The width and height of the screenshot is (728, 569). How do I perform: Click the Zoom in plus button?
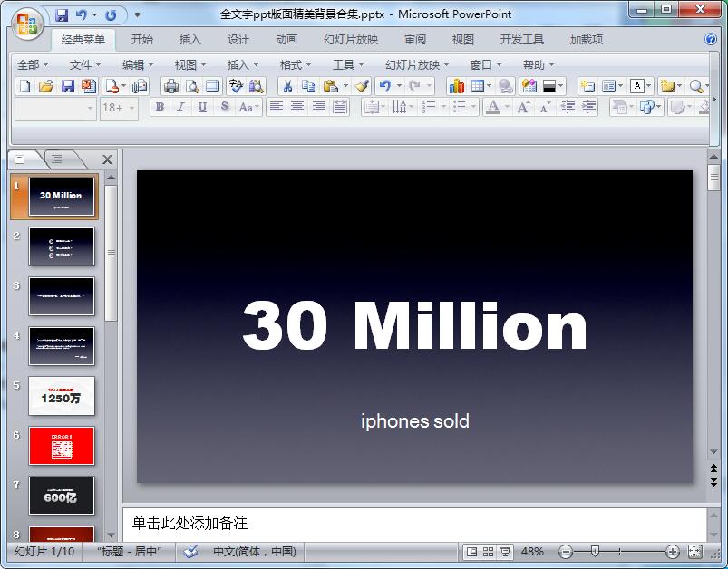pyautogui.click(x=673, y=552)
